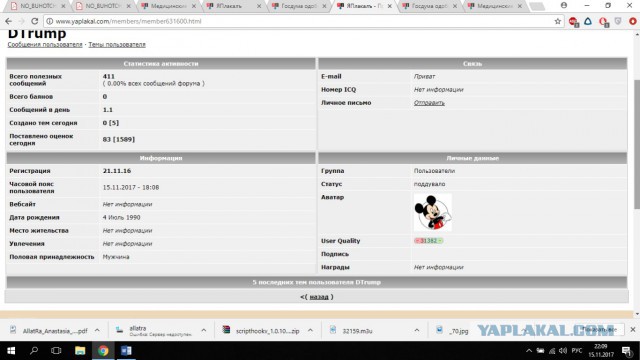640x360 pixels.
Task: Expand options for scripthookv zip download
Action: pyautogui.click(x=310, y=330)
